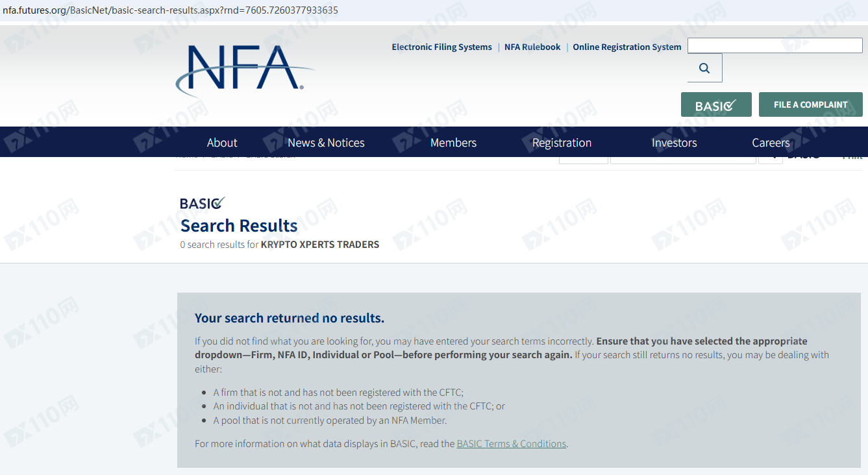This screenshot has width=868, height=475.
Task: Open the About menu
Action: 222,143
